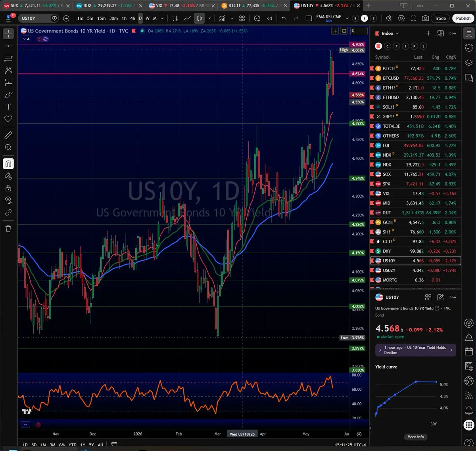476x451 pixels.
Task: Open quick search in the top toolbar
Action: tap(389, 18)
